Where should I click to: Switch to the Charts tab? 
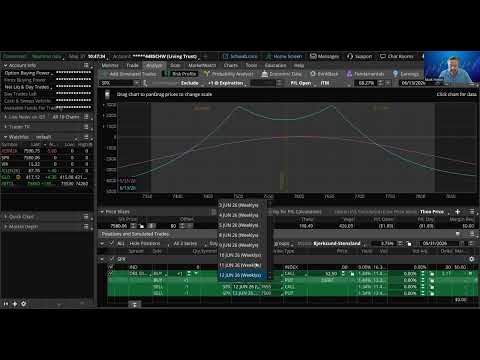(231, 65)
